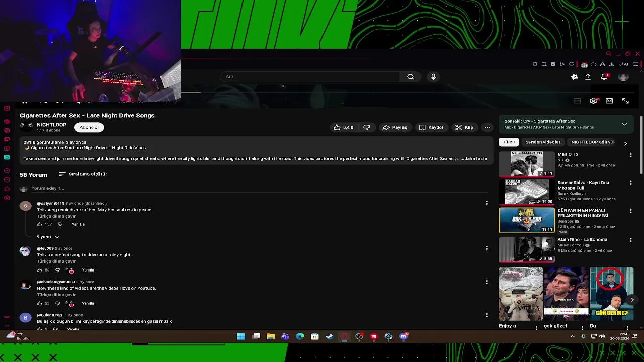644x362 pixels.
Task: Open options for Man O To video
Action: pyautogui.click(x=631, y=155)
